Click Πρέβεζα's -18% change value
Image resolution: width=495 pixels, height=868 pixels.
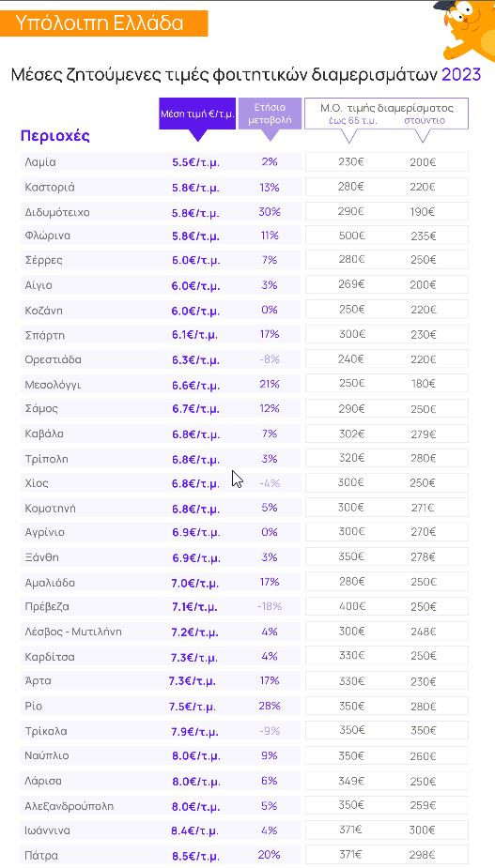tap(270, 606)
